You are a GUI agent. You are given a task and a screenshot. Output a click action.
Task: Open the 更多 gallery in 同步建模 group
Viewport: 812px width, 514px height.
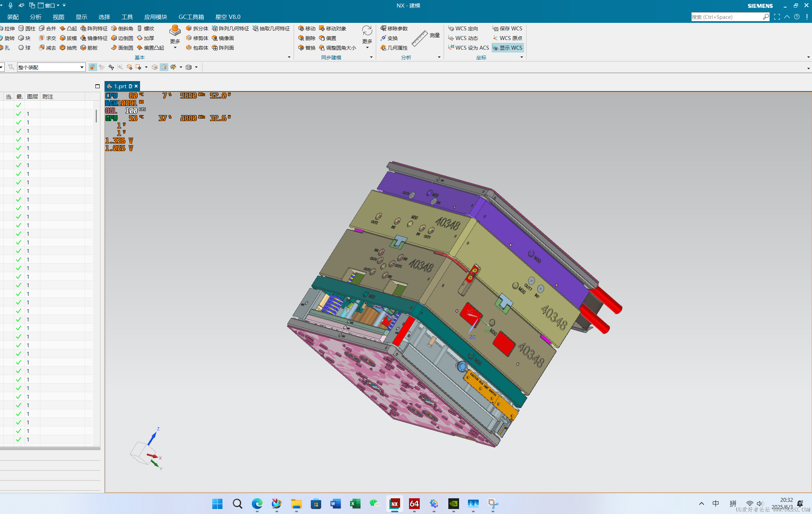(367, 38)
